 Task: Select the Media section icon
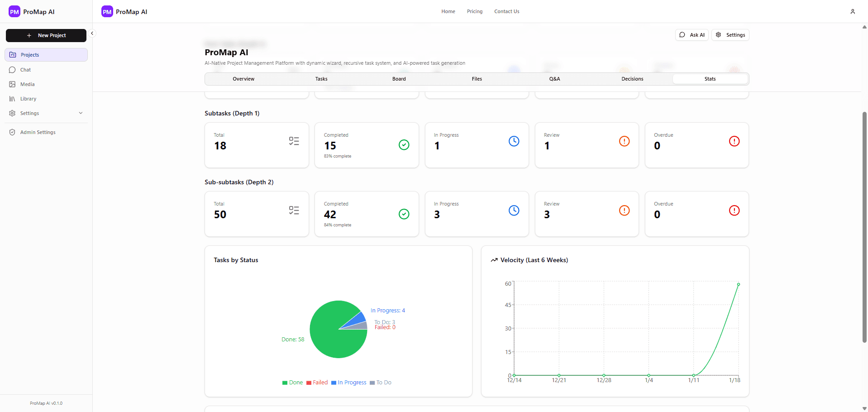(13, 84)
